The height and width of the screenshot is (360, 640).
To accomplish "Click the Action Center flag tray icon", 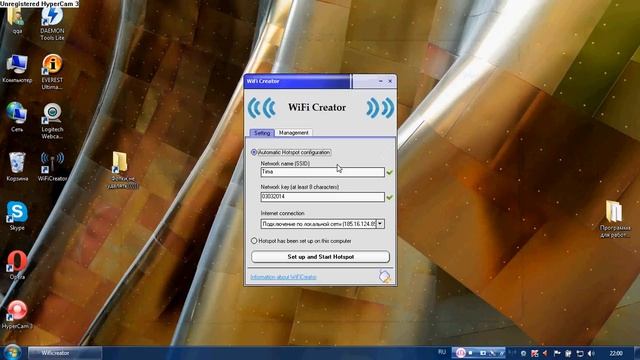I will click(557, 353).
